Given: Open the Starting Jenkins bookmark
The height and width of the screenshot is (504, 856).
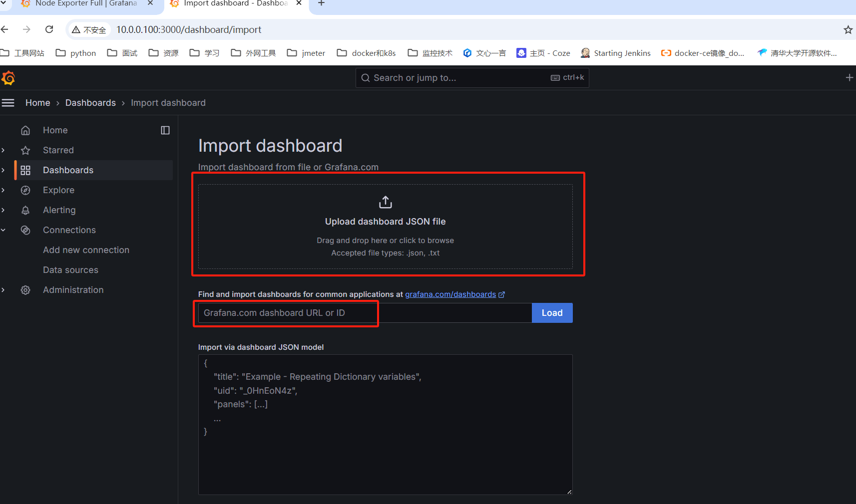Looking at the screenshot, I should pos(616,53).
